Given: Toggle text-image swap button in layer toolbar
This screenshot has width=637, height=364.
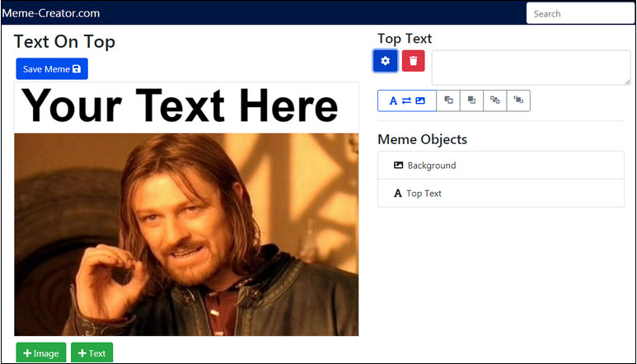Looking at the screenshot, I should pos(406,100).
